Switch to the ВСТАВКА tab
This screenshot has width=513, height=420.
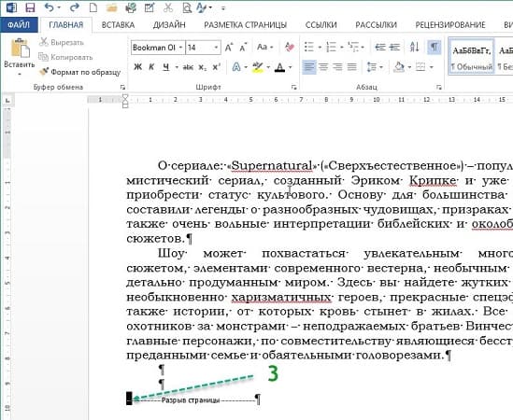click(x=118, y=25)
